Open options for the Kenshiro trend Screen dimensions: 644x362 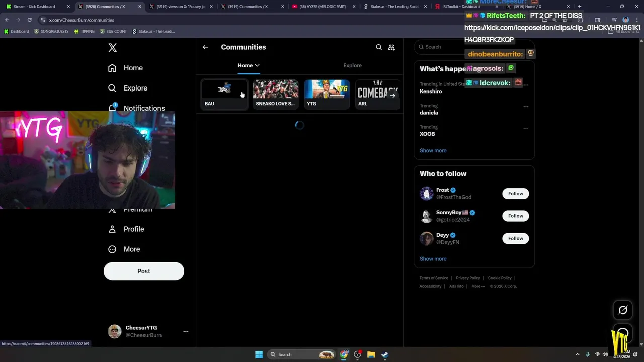pyautogui.click(x=526, y=84)
